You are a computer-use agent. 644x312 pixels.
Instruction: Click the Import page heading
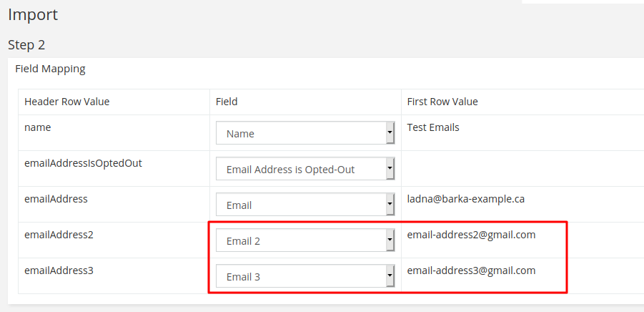pyautogui.click(x=33, y=14)
